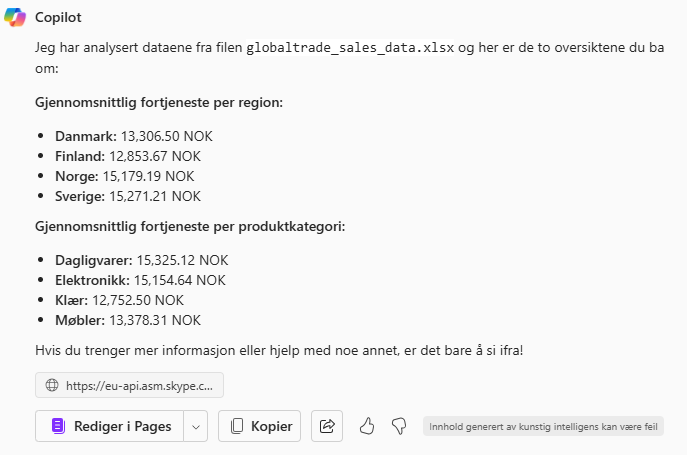Select the Dagligvarer list entry
This screenshot has width=687, height=455.
[141, 260]
